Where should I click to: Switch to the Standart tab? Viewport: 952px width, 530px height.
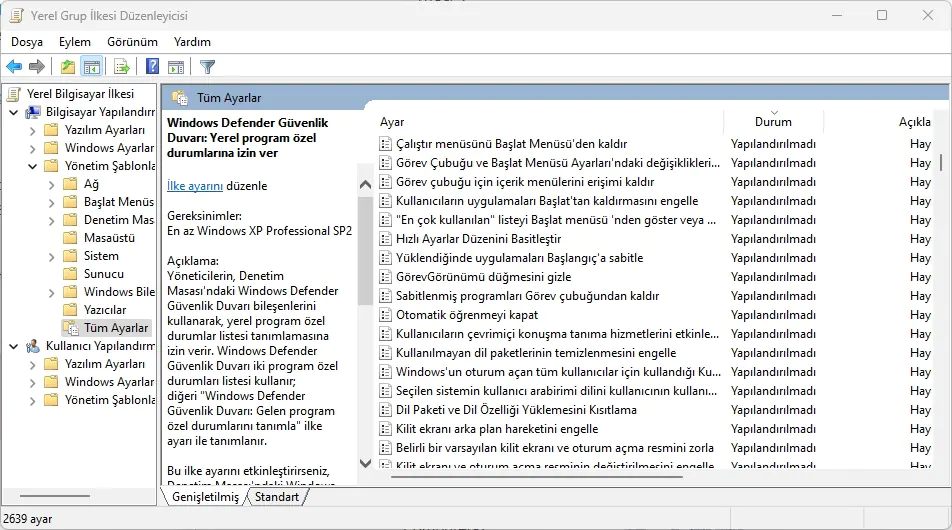277,497
